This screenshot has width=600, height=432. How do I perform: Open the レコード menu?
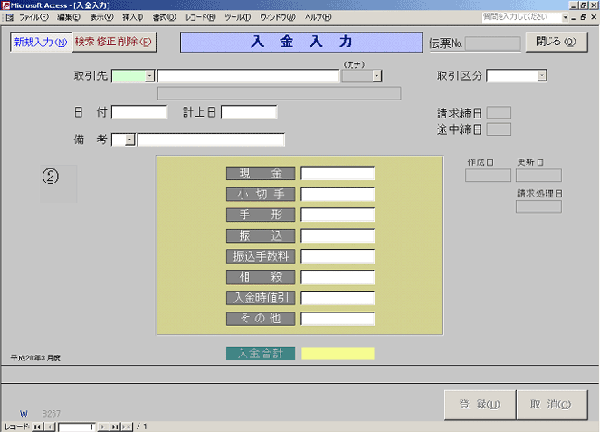(200, 18)
